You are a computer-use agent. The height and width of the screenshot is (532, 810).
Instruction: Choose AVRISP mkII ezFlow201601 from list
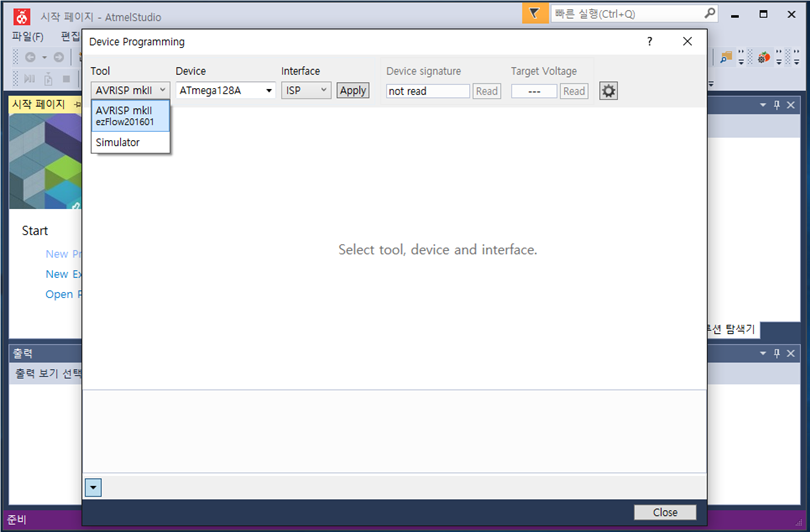click(x=130, y=116)
